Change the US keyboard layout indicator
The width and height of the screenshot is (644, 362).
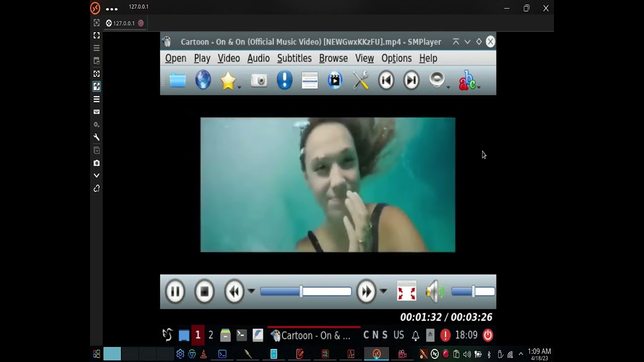(398, 335)
